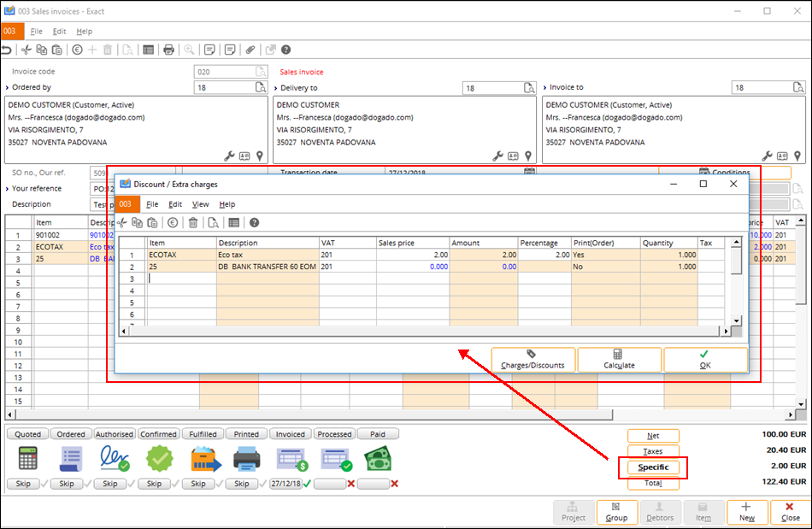Click the document search icon in Discount dialog
Image resolution: width=812 pixels, height=529 pixels.
tap(214, 222)
